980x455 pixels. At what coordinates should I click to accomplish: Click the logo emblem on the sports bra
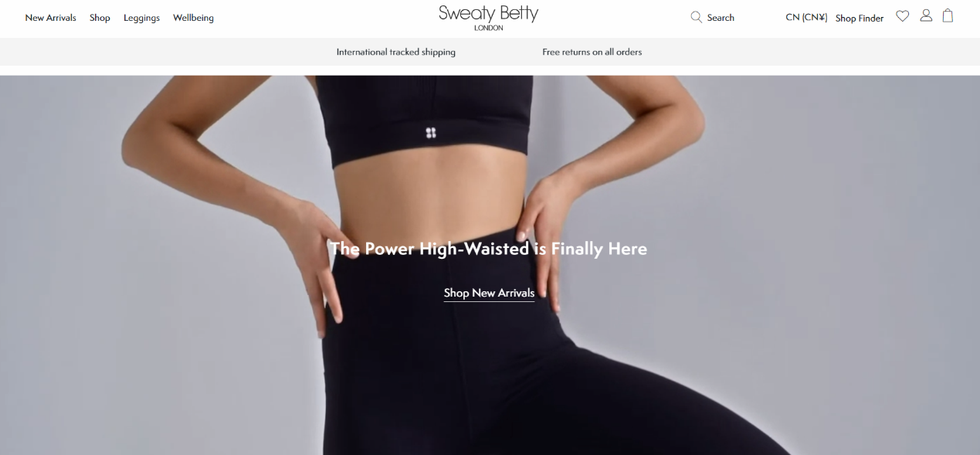(x=431, y=133)
